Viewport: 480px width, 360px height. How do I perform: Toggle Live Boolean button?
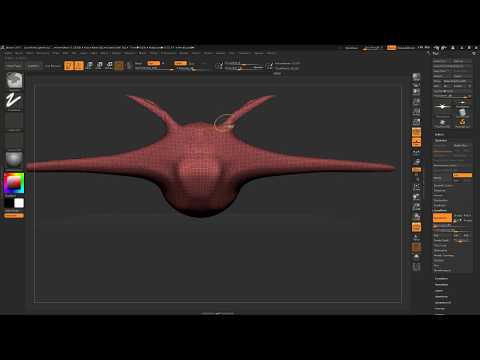click(x=53, y=66)
